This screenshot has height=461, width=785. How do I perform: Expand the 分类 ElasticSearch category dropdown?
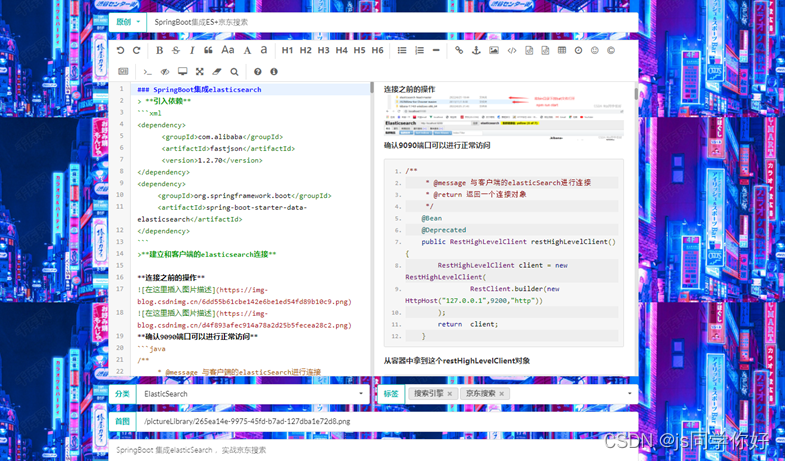click(361, 394)
